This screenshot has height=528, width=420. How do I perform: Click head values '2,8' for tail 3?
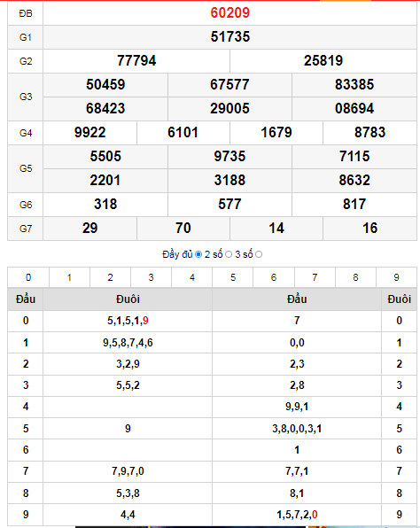pos(297,385)
